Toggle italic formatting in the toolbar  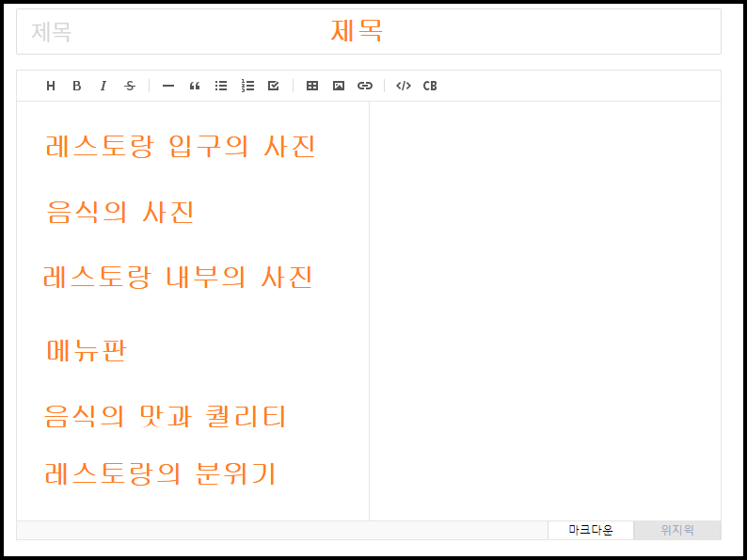click(x=103, y=86)
